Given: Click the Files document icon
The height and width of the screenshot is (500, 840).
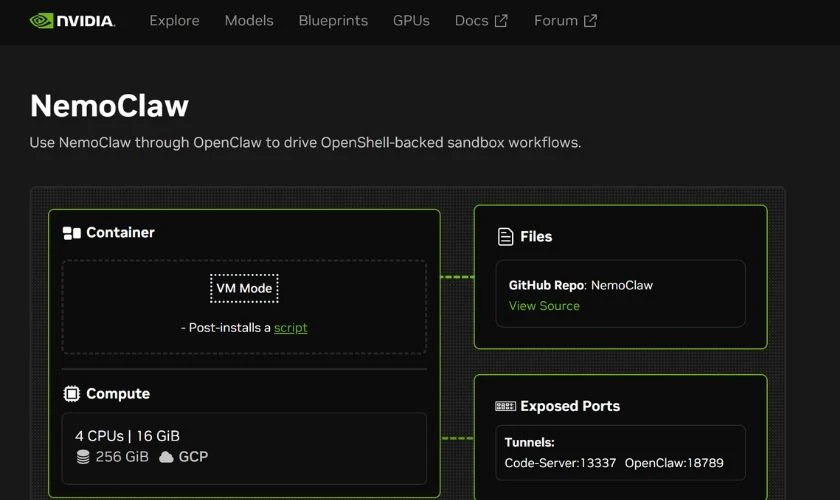Looking at the screenshot, I should 506,237.
